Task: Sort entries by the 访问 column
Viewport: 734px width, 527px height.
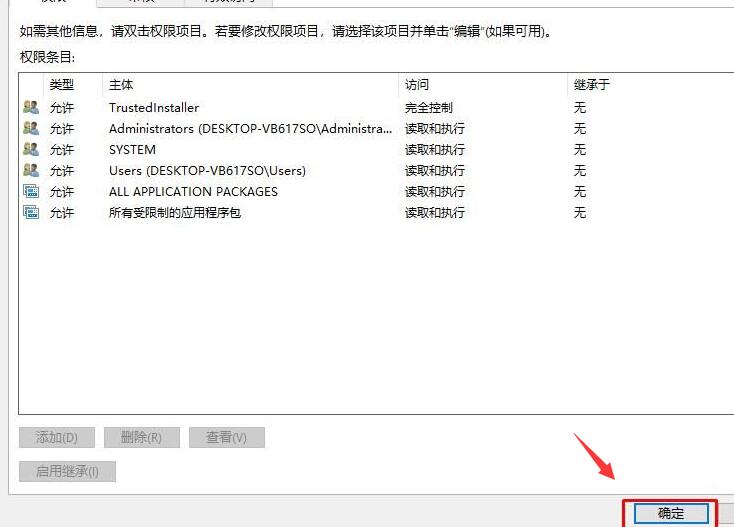Action: pyautogui.click(x=483, y=85)
